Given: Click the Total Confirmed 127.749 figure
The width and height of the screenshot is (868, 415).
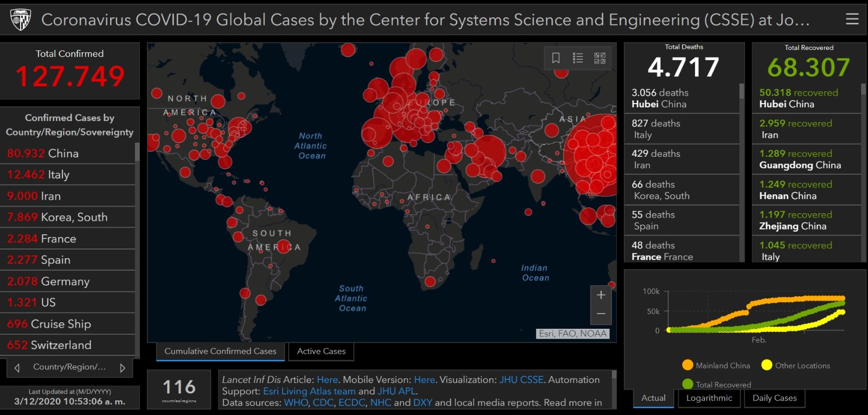Looking at the screenshot, I should pos(70,76).
